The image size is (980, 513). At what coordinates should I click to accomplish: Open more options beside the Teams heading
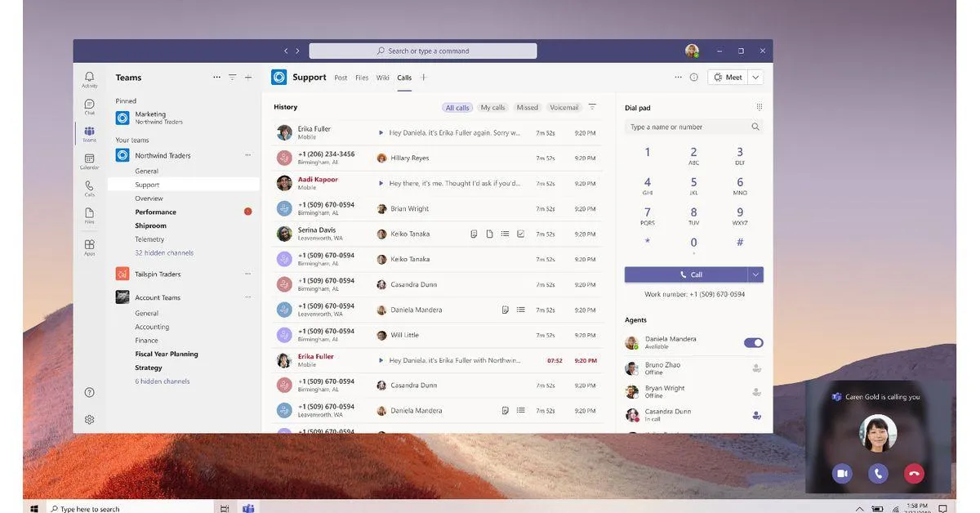(216, 78)
